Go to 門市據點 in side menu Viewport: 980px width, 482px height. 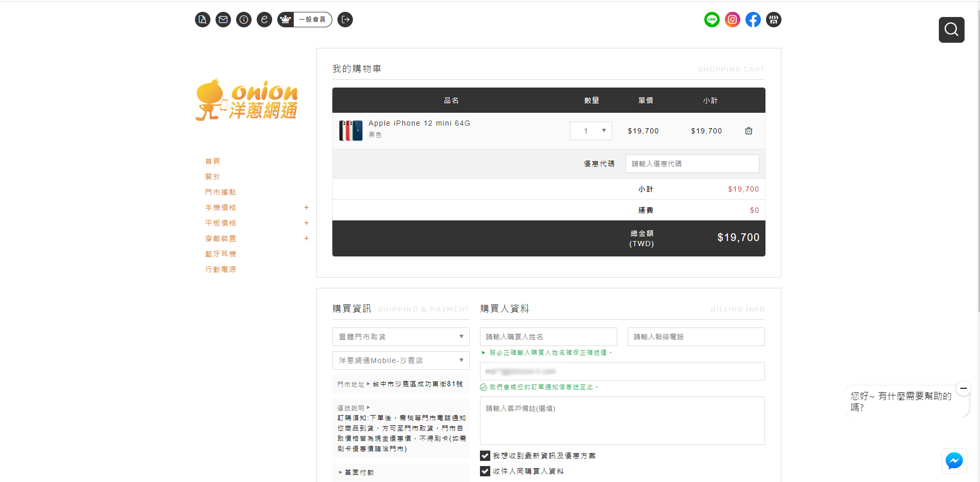[221, 192]
